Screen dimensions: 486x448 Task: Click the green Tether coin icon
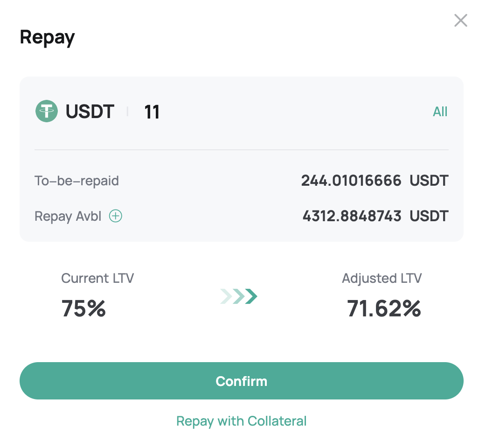[47, 111]
